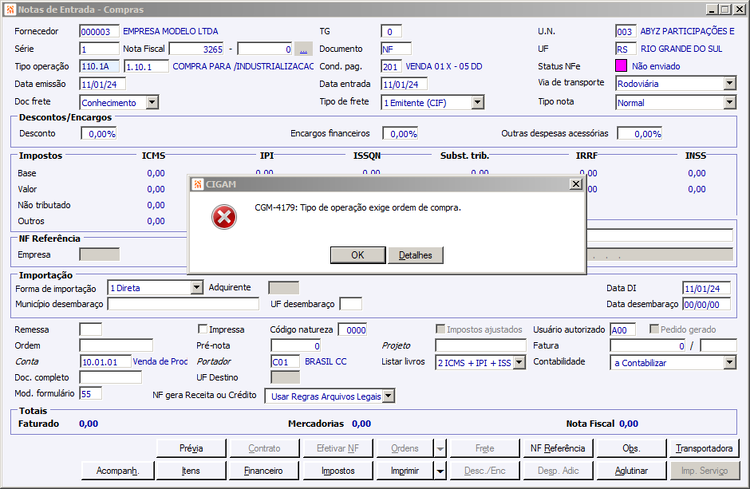Close the CIGAM error dialog
750x489 pixels.
(x=576, y=184)
